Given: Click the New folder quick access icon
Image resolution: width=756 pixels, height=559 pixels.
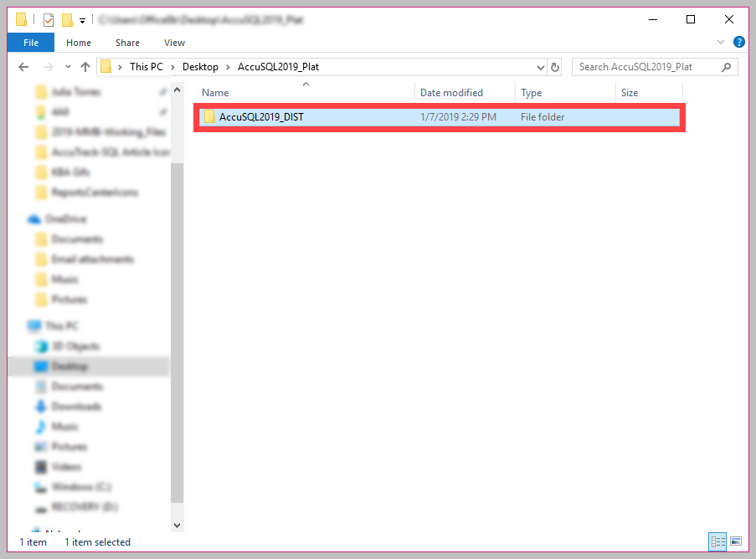Looking at the screenshot, I should click(x=68, y=20).
